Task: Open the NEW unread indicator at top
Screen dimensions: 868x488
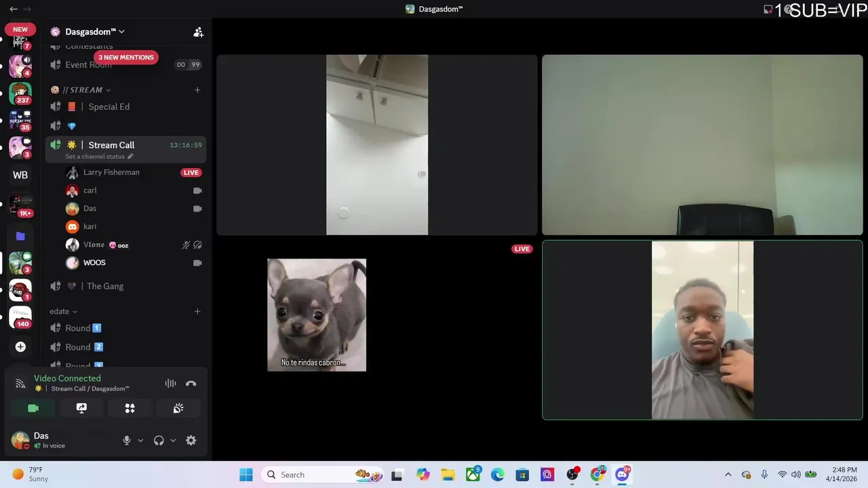Action: [x=20, y=29]
